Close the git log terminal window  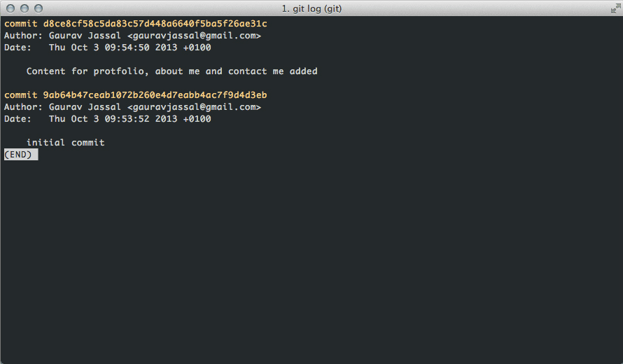(x=10, y=8)
